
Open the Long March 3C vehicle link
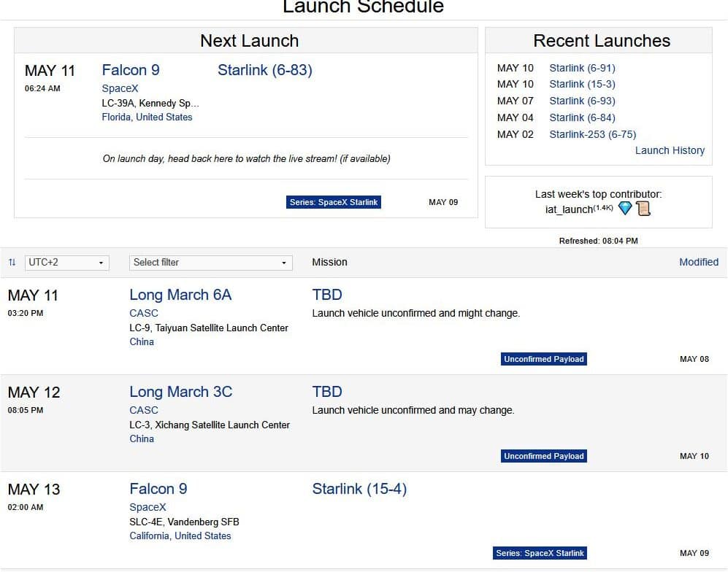[180, 392]
